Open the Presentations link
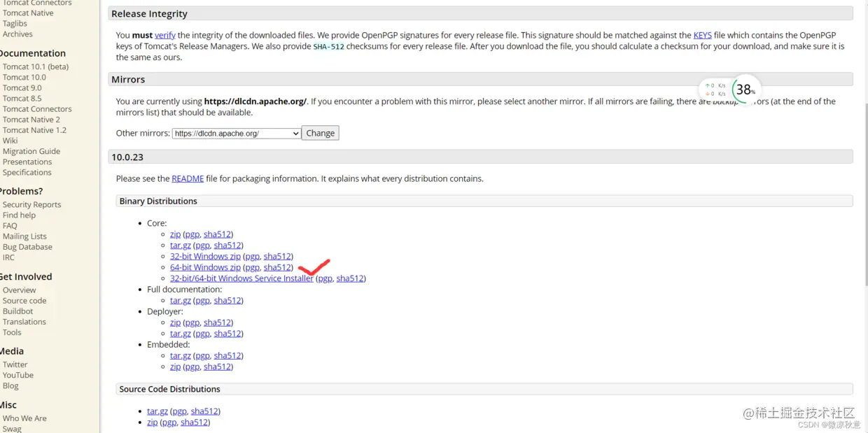The height and width of the screenshot is (433, 868). (27, 162)
